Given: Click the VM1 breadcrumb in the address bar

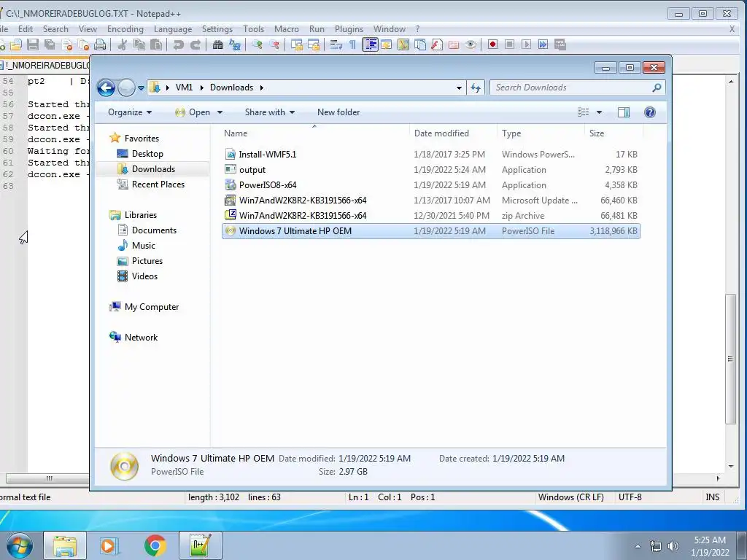Looking at the screenshot, I should click(184, 87).
